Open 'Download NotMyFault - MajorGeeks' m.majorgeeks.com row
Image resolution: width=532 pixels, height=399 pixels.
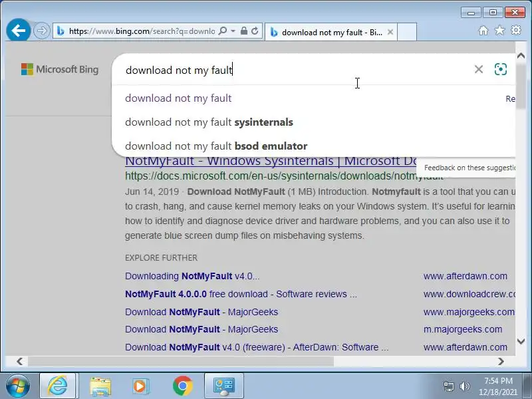tap(201, 329)
